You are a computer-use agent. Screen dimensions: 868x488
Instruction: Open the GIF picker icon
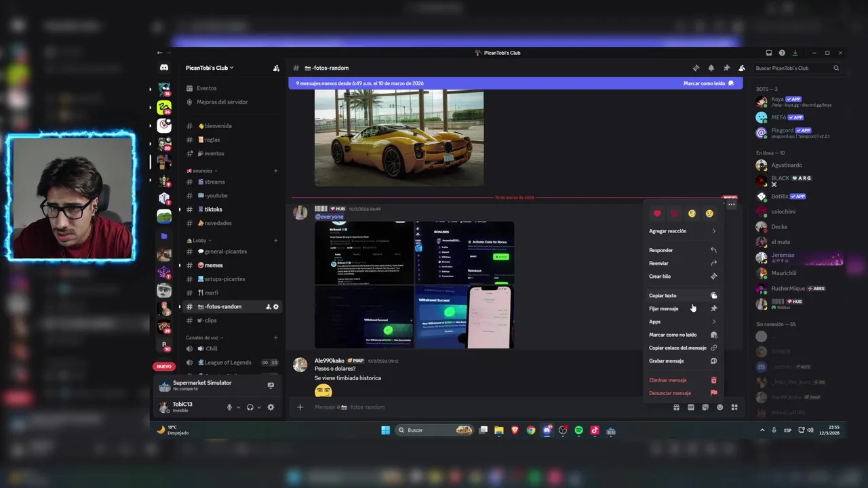[x=691, y=407]
